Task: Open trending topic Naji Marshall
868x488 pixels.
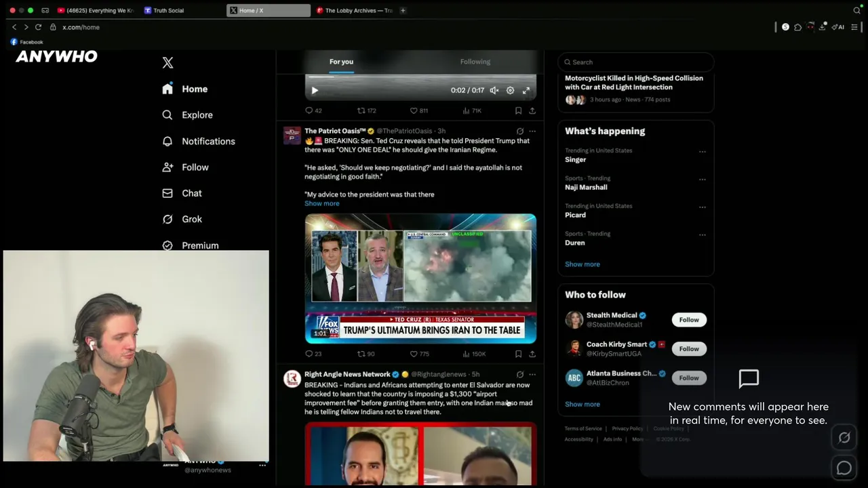Action: pos(586,187)
